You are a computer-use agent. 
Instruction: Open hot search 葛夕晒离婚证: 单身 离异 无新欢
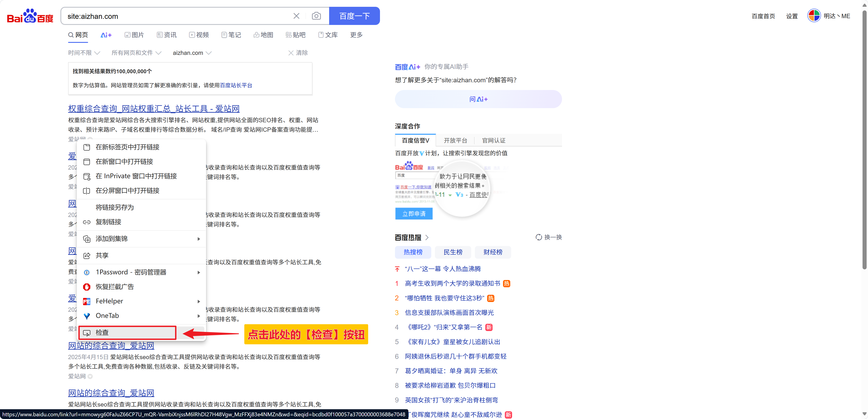[x=451, y=371]
